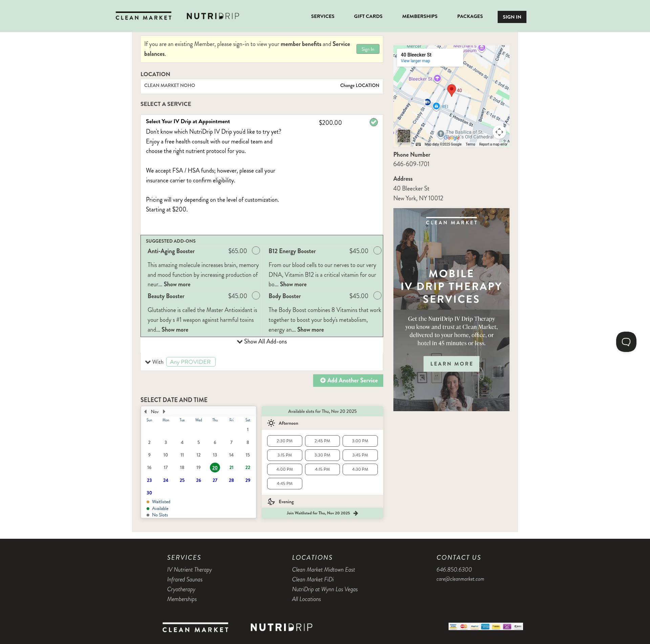Click the footer NutriDrip logo

click(282, 627)
